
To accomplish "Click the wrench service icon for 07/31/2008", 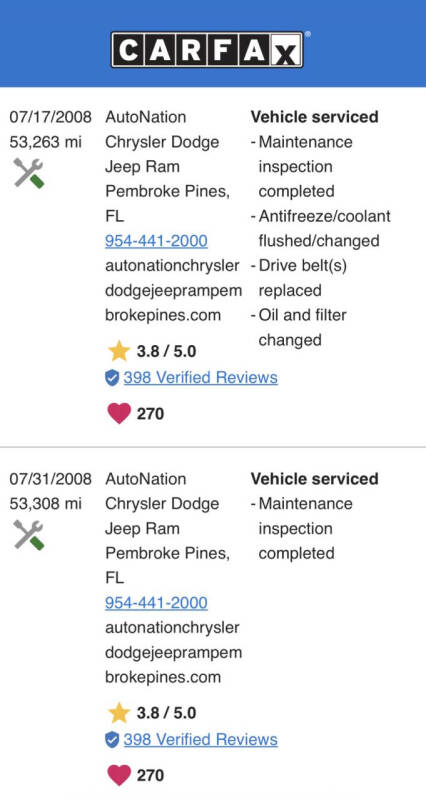I will click(x=29, y=535).
